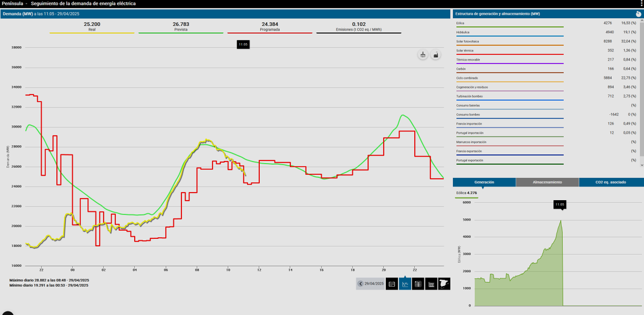Viewport: 644px width, 315px height.
Task: Go to the previous day with the left chevron
Action: [361, 284]
